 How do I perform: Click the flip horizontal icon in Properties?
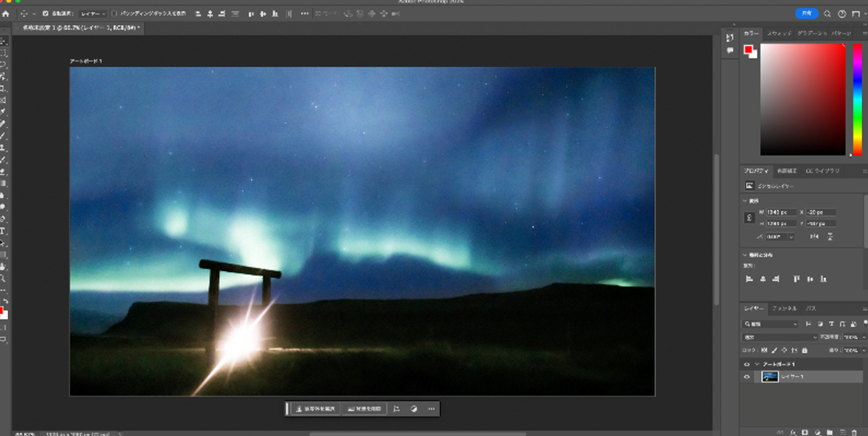coord(816,236)
